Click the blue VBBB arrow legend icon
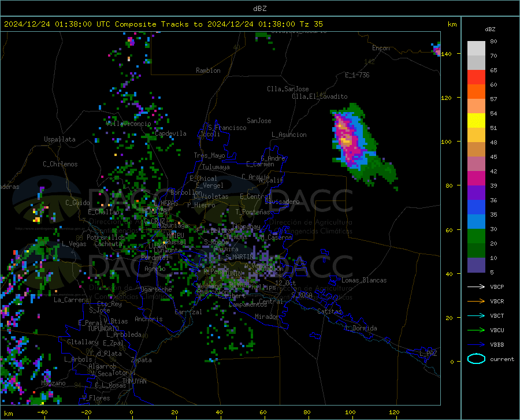 coord(476,345)
